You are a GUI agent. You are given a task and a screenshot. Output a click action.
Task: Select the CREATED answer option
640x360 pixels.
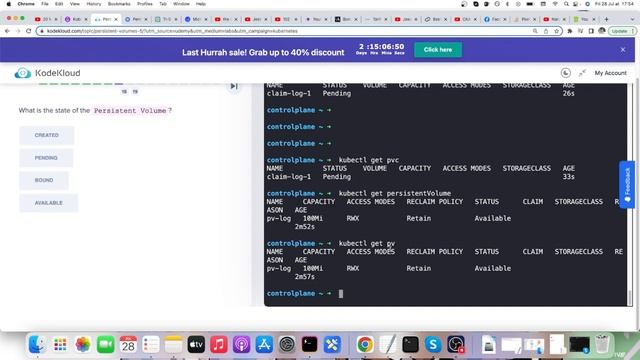click(x=47, y=135)
